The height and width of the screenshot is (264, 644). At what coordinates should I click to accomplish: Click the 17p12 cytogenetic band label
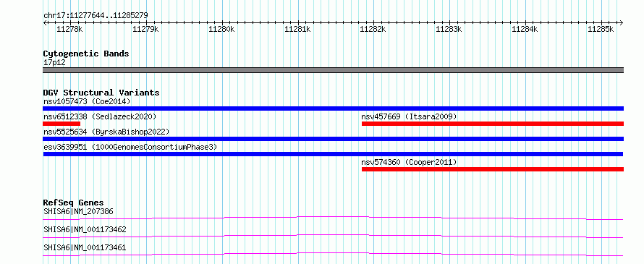54,63
